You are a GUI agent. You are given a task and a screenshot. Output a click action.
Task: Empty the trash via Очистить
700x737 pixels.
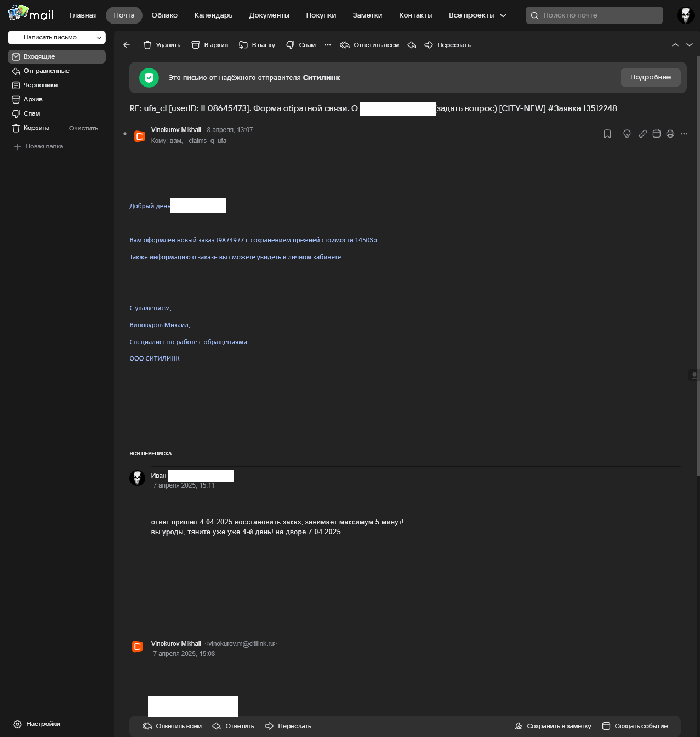(83, 128)
